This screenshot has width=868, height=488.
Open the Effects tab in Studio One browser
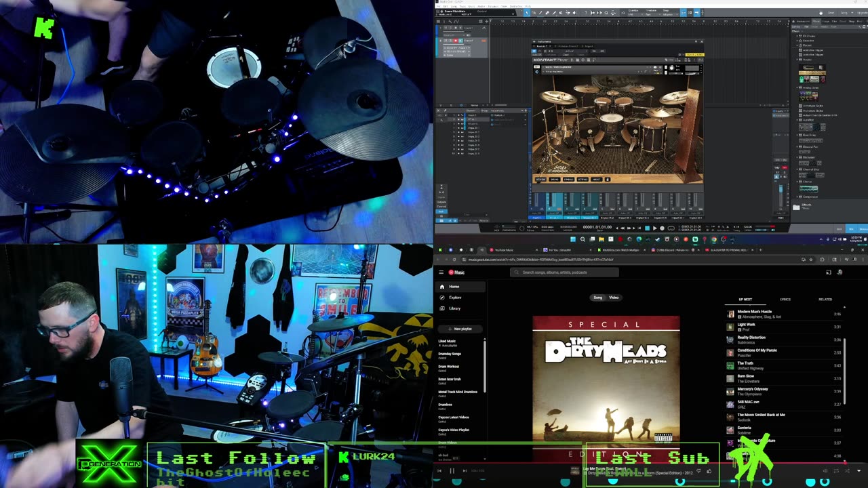(816, 21)
